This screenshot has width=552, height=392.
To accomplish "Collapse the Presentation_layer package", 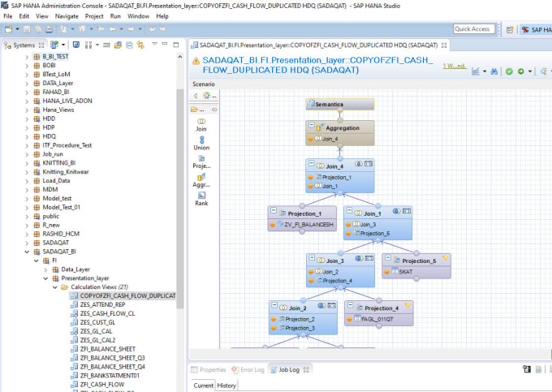I will (x=45, y=278).
